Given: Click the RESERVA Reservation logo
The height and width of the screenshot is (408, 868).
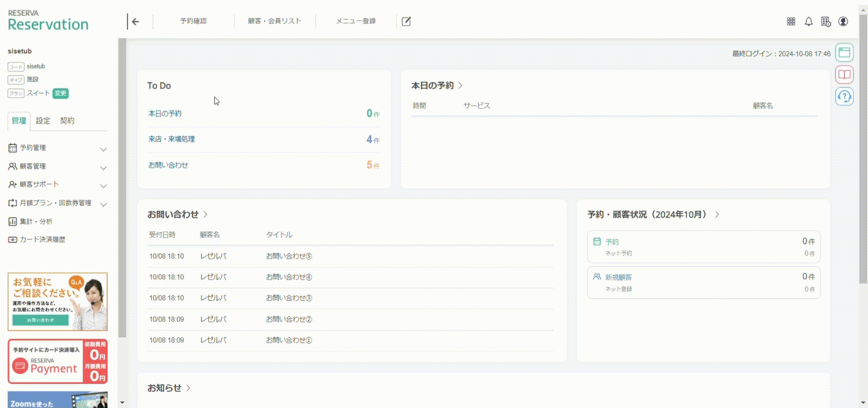Looking at the screenshot, I should 48,20.
